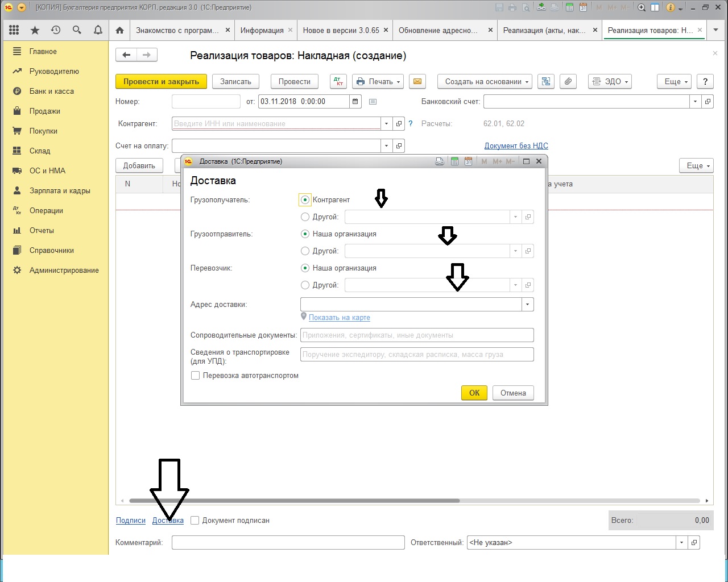Click the Комментарий input field

288,543
